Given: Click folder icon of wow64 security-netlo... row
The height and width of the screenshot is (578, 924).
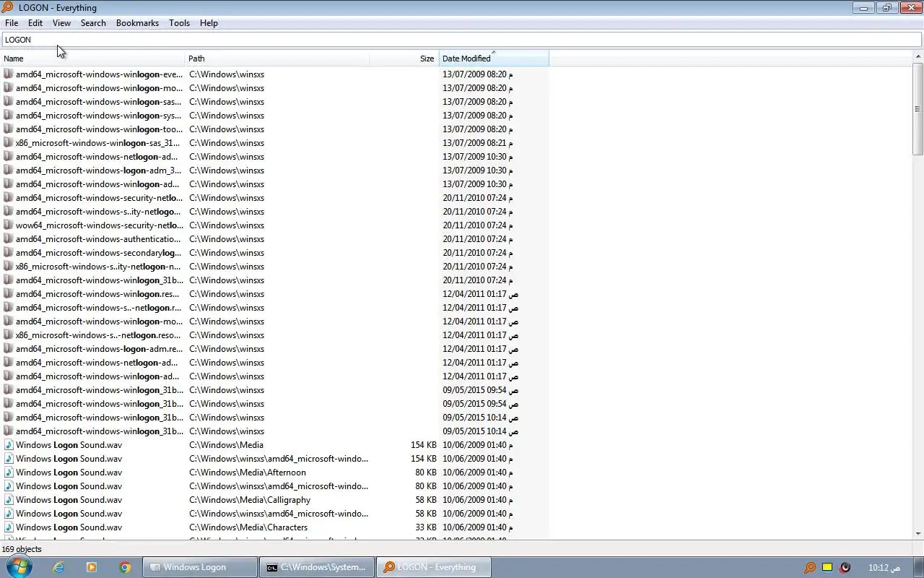Looking at the screenshot, I should pyautogui.click(x=9, y=225).
